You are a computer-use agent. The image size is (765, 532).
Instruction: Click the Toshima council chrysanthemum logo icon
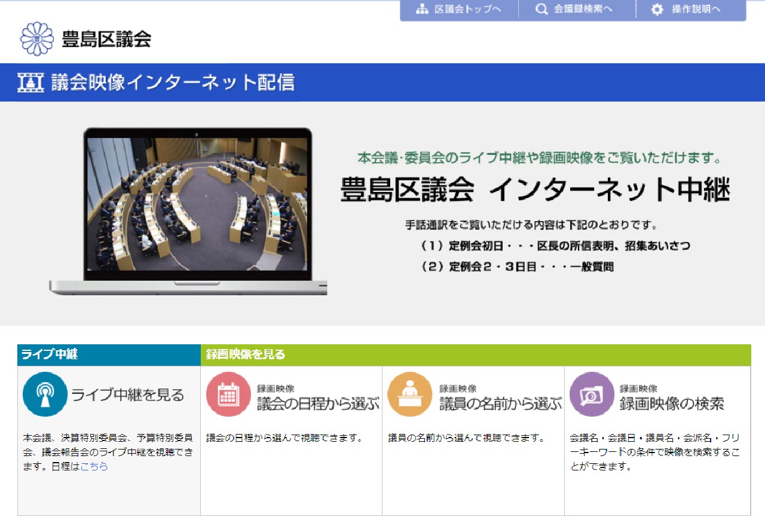[x=37, y=39]
